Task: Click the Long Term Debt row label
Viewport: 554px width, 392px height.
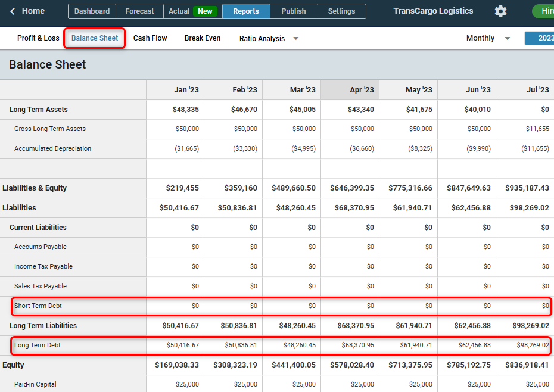Action: (38, 346)
